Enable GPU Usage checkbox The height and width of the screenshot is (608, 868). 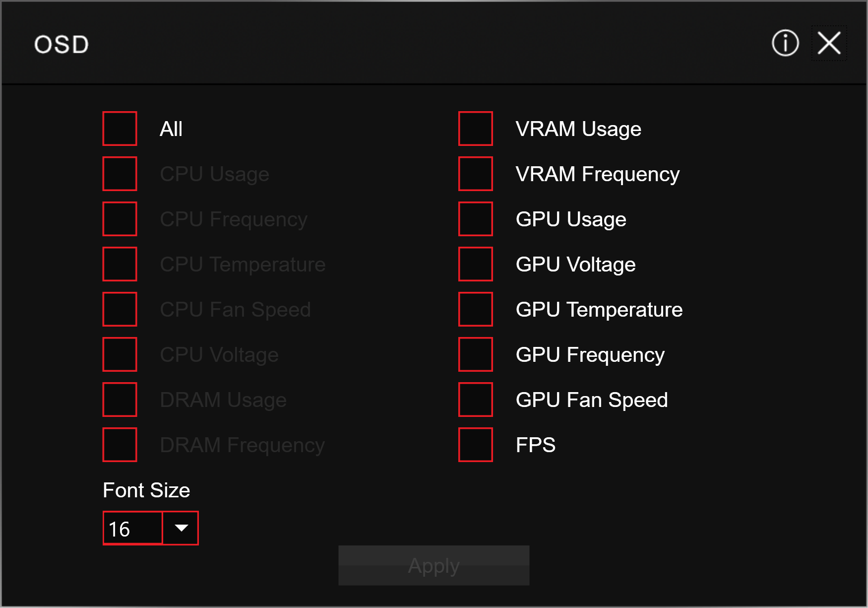point(475,219)
